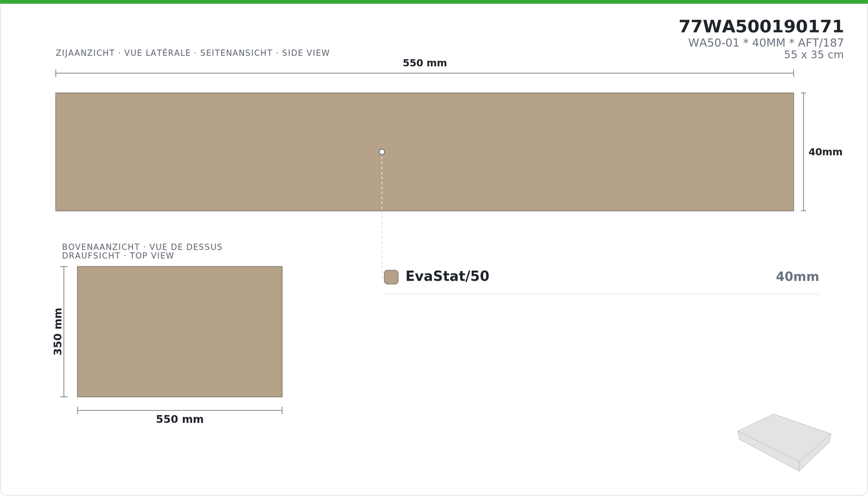Click the 40mm height label beside side view

825,152
